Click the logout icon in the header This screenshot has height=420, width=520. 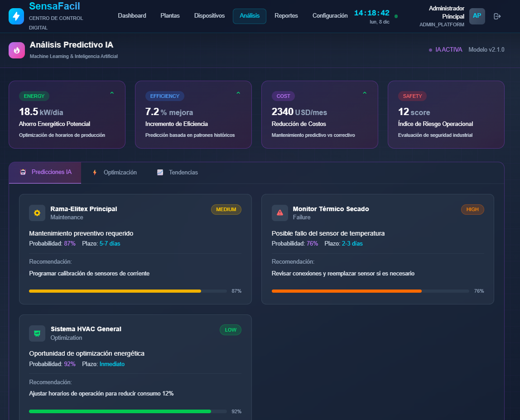point(497,16)
